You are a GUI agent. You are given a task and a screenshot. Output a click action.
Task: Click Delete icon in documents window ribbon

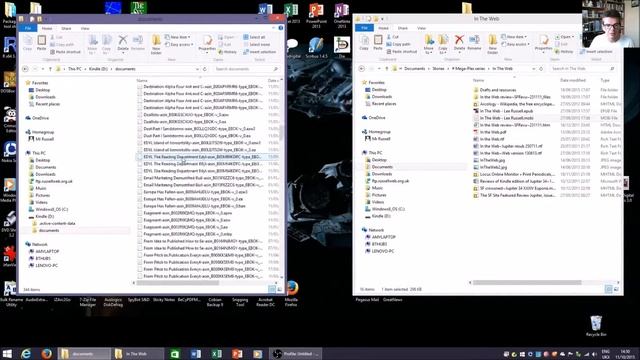tap(122, 42)
